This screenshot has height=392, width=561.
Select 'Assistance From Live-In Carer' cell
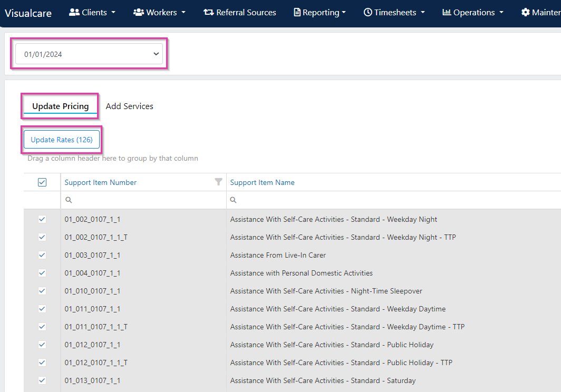pyautogui.click(x=278, y=255)
